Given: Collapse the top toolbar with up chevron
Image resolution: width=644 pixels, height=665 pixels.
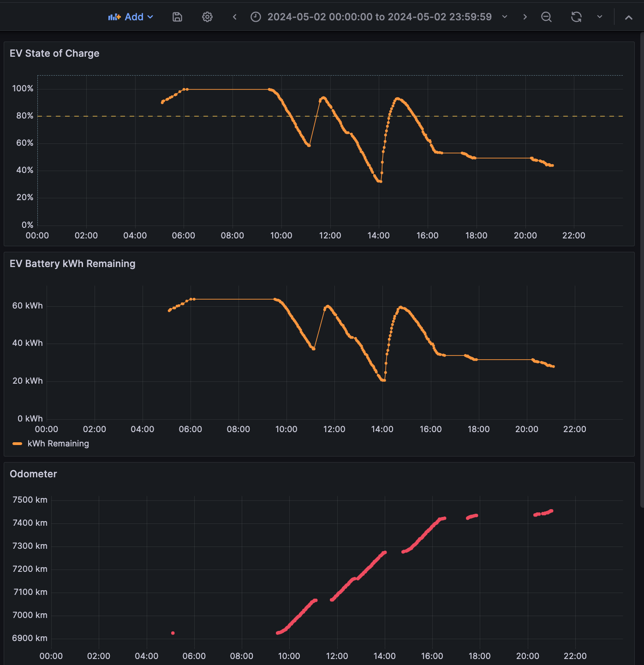Looking at the screenshot, I should point(628,17).
